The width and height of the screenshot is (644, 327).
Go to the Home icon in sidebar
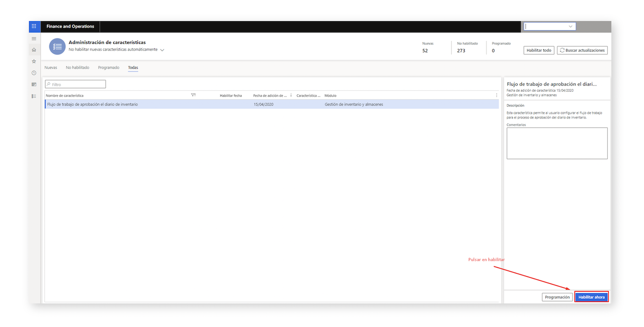34,50
